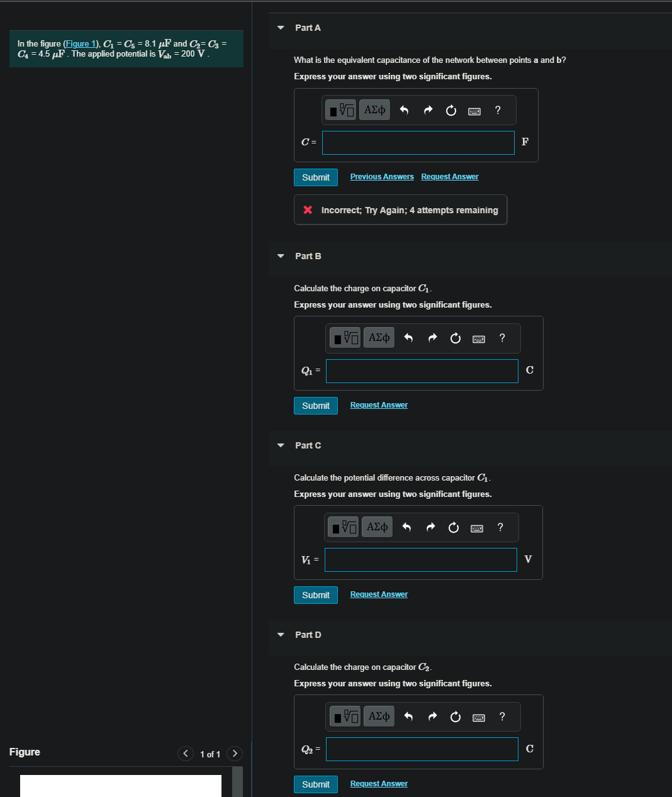The width and height of the screenshot is (672, 797).
Task: Submit the Part C answer
Action: [316, 595]
